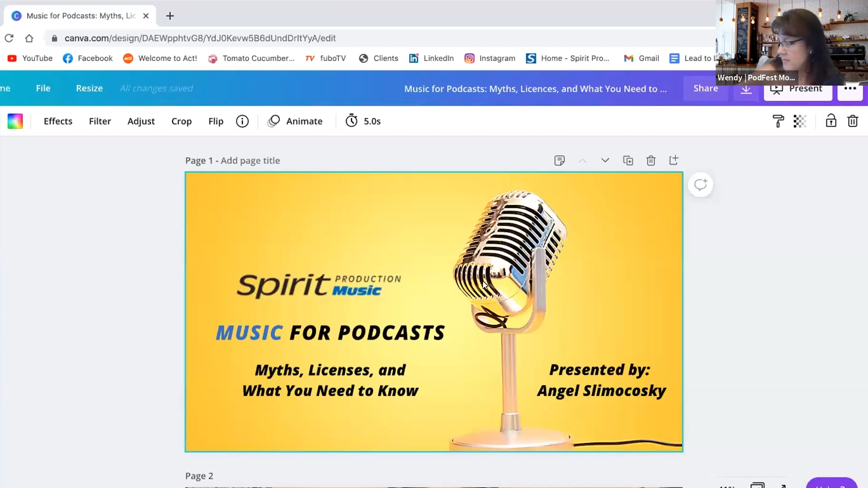Collapse Page 1 with the down chevron
868x488 pixels.
605,160
